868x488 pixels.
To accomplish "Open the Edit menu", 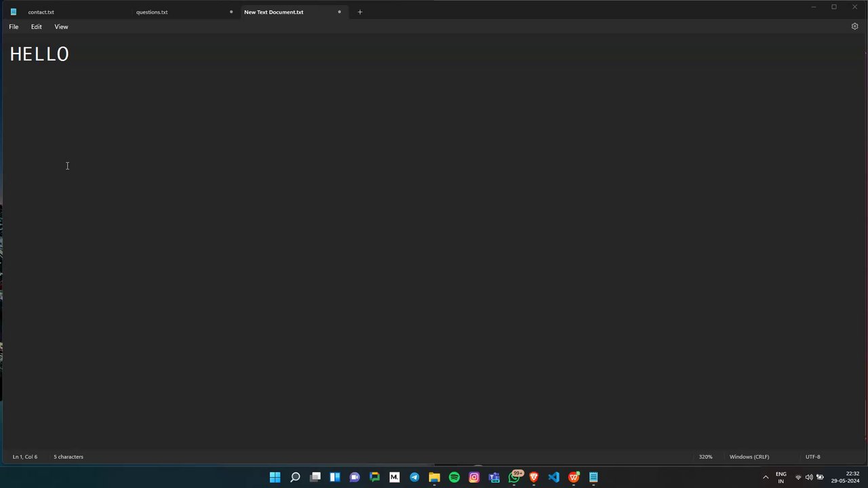I will 37,26.
